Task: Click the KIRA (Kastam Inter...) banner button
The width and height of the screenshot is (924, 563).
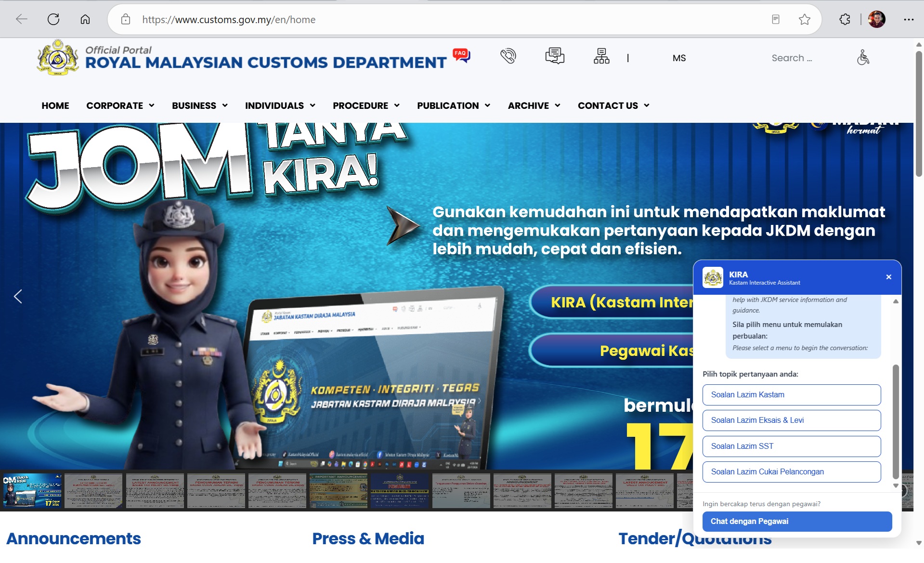Action: point(612,302)
